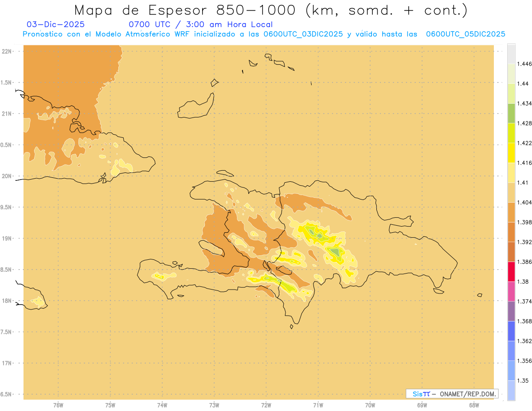Click the '1.368' colorbar value
This screenshot has width=532, height=411.
pos(524,321)
